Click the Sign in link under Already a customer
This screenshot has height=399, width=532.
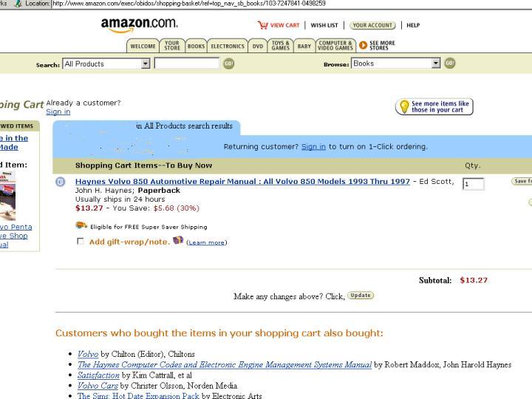click(x=58, y=112)
